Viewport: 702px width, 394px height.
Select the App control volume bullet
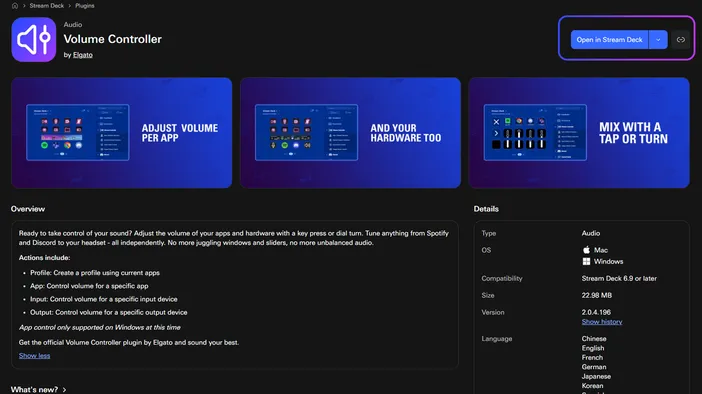[x=89, y=286]
